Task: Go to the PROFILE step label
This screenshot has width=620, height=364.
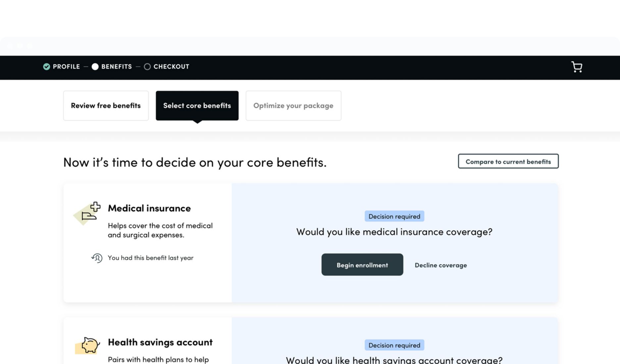Action: pos(66,67)
